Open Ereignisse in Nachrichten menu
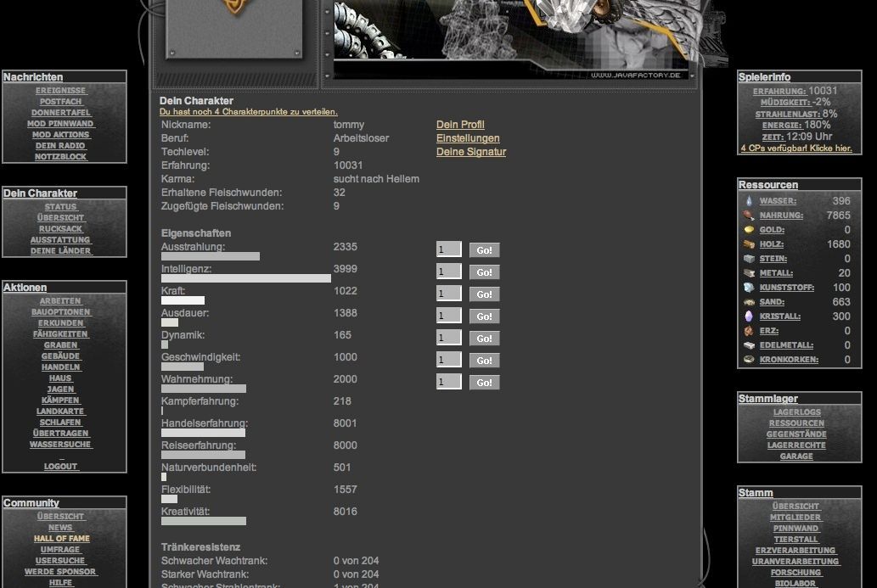 [61, 91]
